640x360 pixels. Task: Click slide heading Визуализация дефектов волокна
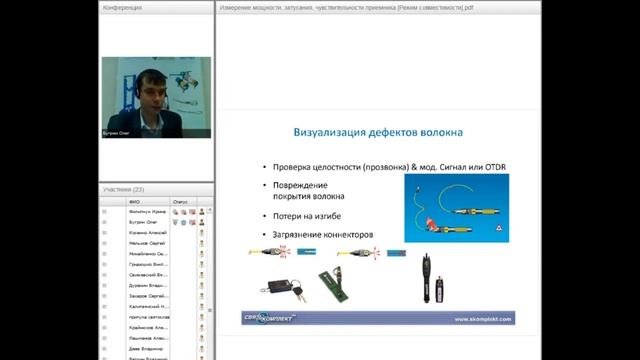[378, 132]
